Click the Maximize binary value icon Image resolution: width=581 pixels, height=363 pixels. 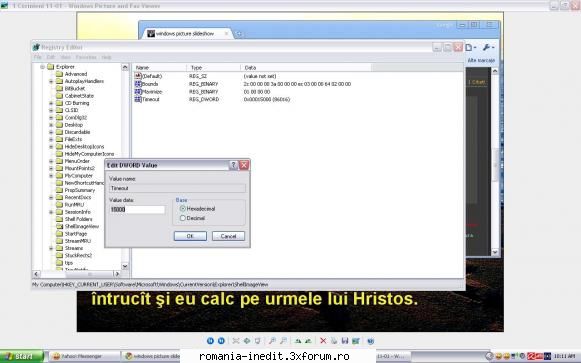[x=138, y=91]
